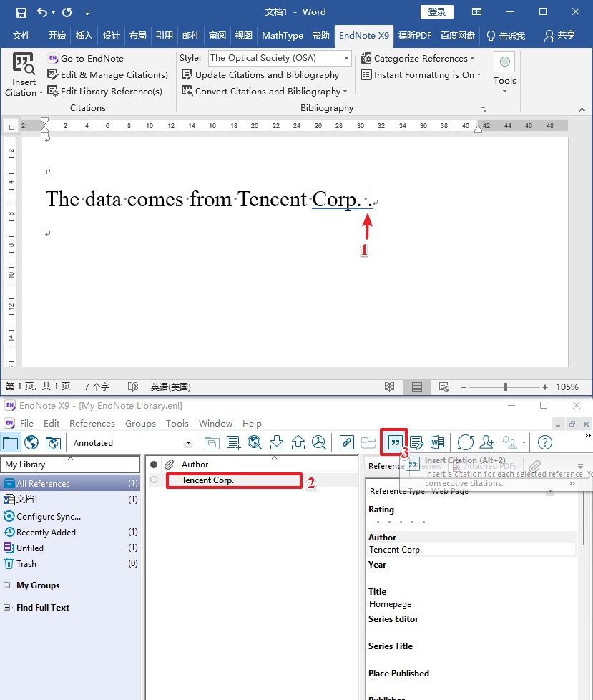Image resolution: width=593 pixels, height=700 pixels.
Task: Click the Insert Citation button in the Word ribbon
Action: tap(24, 74)
